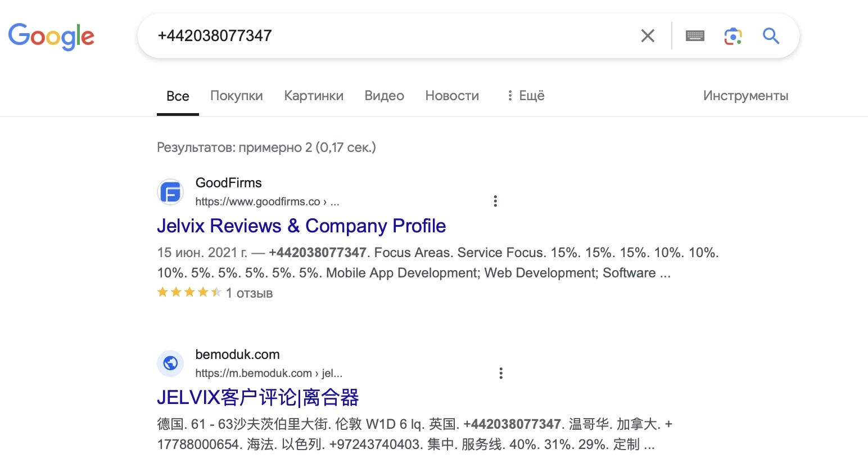Screen dimensions: 868x476
Task: Open the more options menu for the GoodFirms result
Action: [495, 201]
